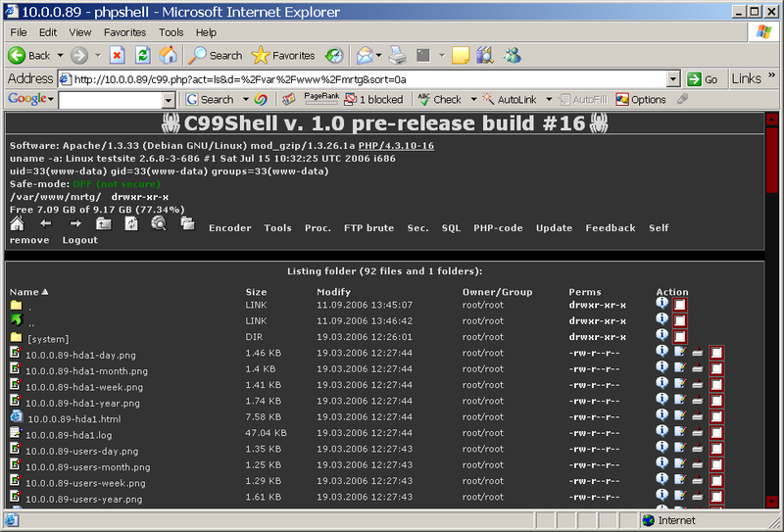This screenshot has height=532, width=784.
Task: Check the box for the [system] folder
Action: [680, 337]
